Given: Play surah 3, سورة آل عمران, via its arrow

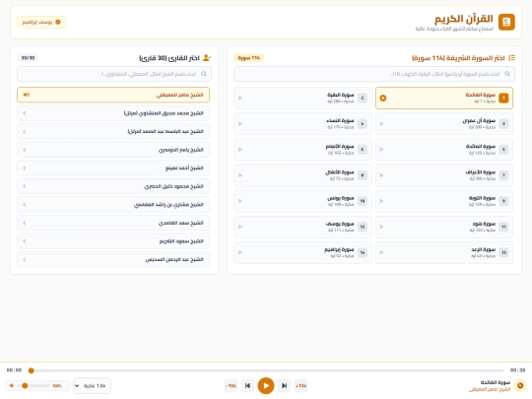Looking at the screenshot, I should (x=381, y=124).
